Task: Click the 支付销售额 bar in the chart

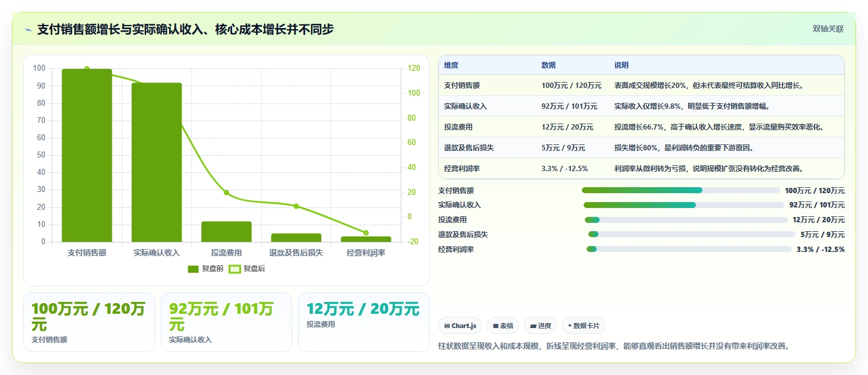Action: pyautogui.click(x=87, y=155)
